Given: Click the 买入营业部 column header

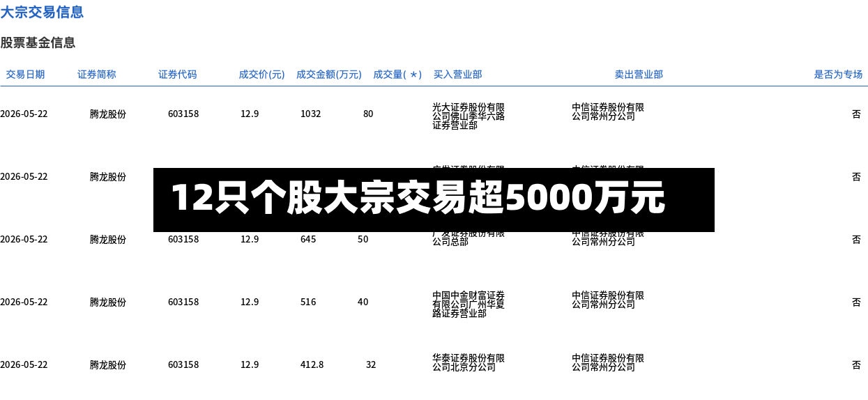Looking at the screenshot, I should [x=457, y=75].
